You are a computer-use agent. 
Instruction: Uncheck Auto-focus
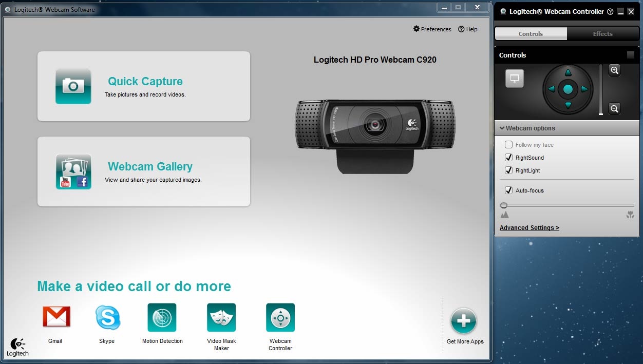tap(508, 190)
